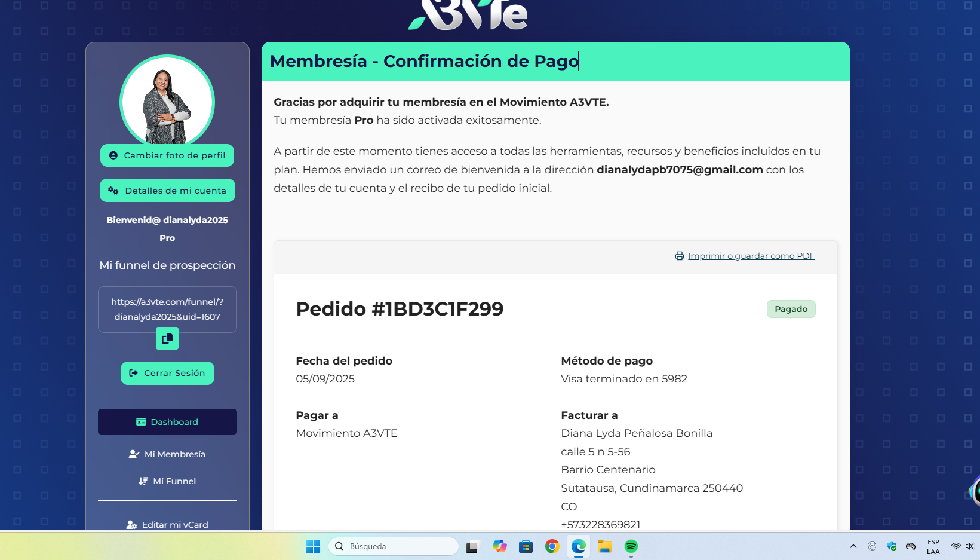Click the order number Pedido #1BD3C1F299
The width and height of the screenshot is (980, 560).
[400, 309]
